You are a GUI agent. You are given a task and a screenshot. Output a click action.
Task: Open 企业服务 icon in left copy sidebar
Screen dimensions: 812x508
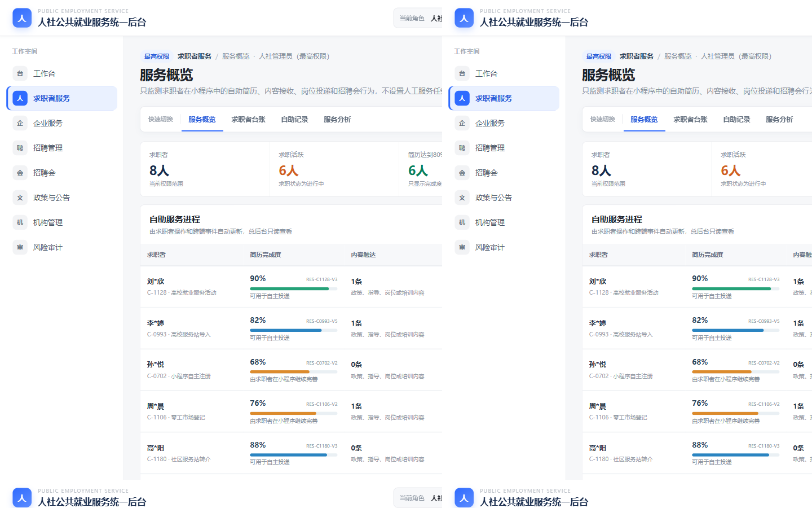[20, 123]
